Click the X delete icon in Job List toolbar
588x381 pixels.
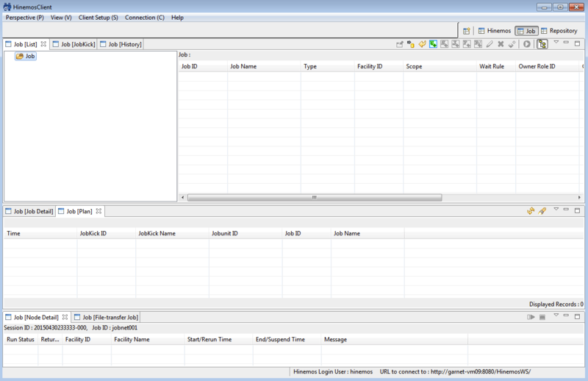tap(501, 44)
